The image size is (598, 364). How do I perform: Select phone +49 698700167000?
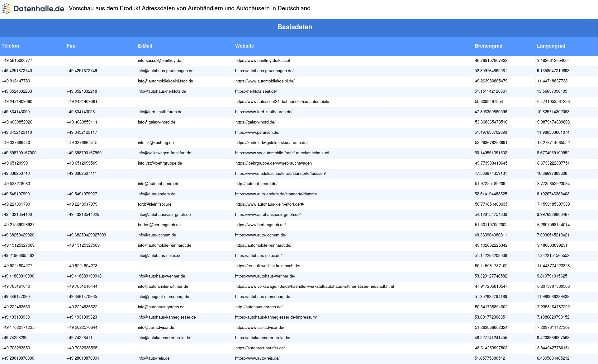click(x=19, y=153)
